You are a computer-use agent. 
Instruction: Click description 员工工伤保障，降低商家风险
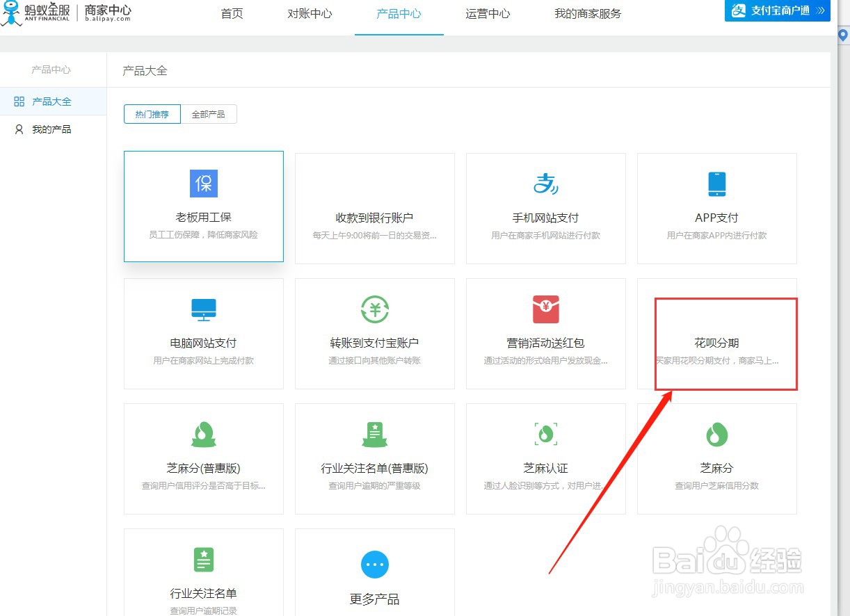tap(204, 235)
